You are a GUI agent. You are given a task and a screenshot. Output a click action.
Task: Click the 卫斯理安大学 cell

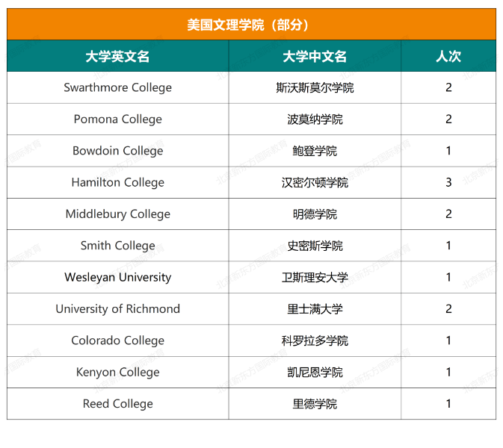(315, 277)
